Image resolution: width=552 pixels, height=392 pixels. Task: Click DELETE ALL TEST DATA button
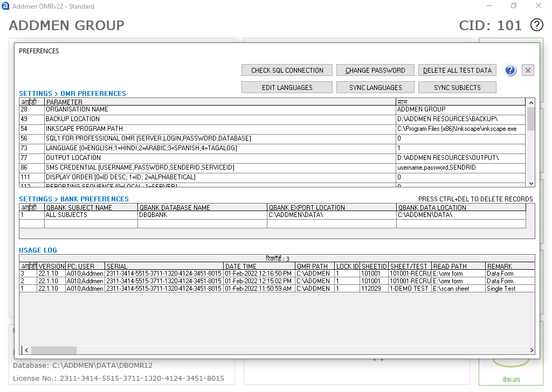(457, 71)
